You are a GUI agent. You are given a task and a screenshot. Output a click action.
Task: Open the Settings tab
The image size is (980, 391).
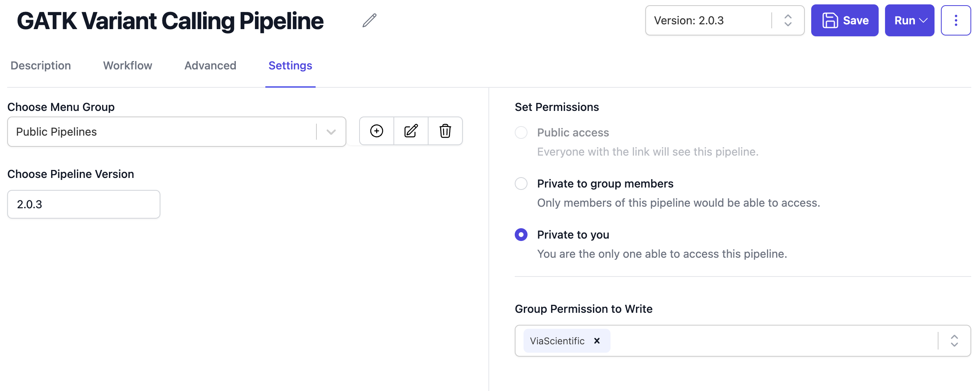[290, 65]
